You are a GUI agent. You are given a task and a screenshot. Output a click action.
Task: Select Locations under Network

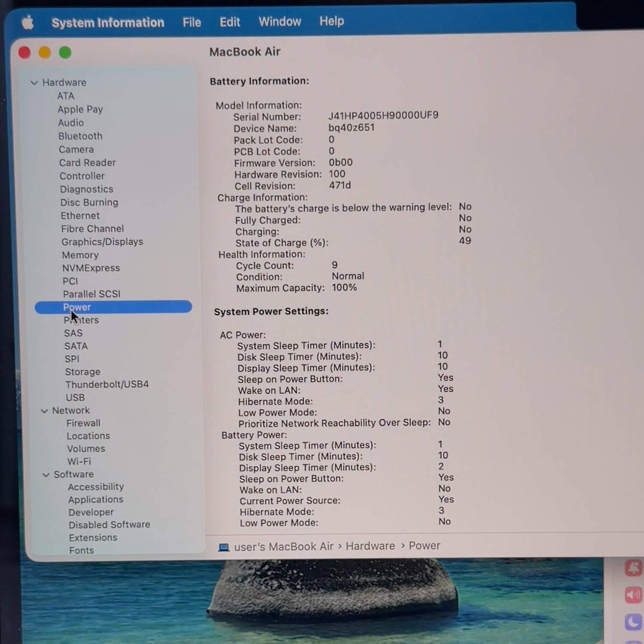88,436
